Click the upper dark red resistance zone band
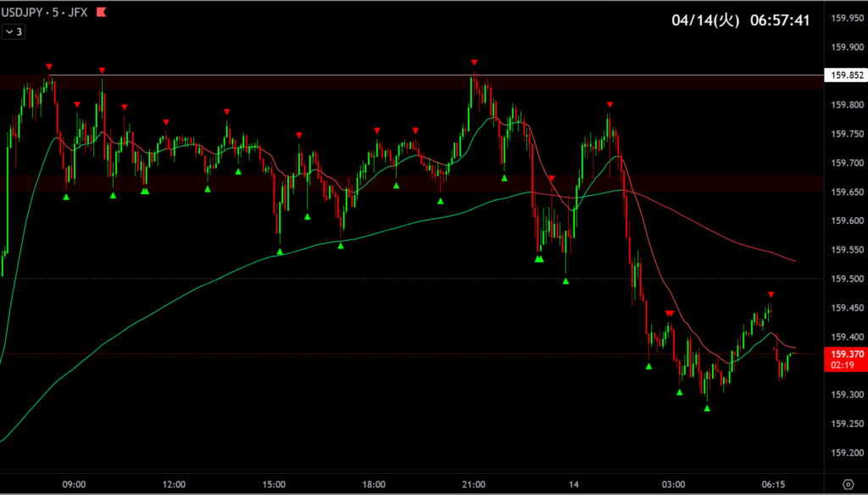This screenshot has width=868, height=495. point(254,83)
